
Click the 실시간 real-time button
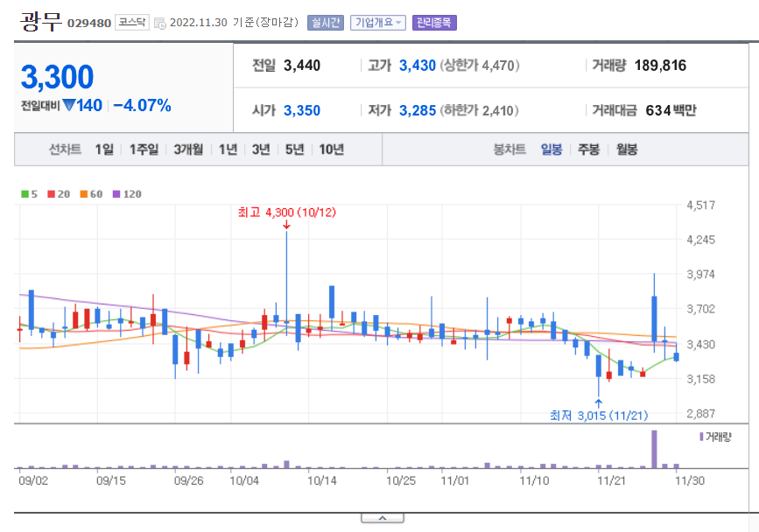pyautogui.click(x=326, y=23)
